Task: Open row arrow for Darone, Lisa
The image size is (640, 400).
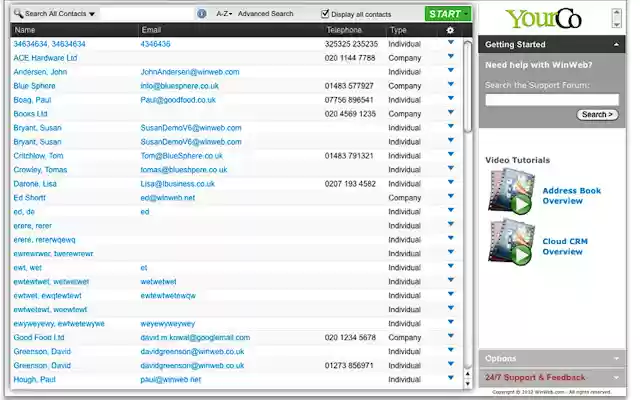Action: point(451,182)
